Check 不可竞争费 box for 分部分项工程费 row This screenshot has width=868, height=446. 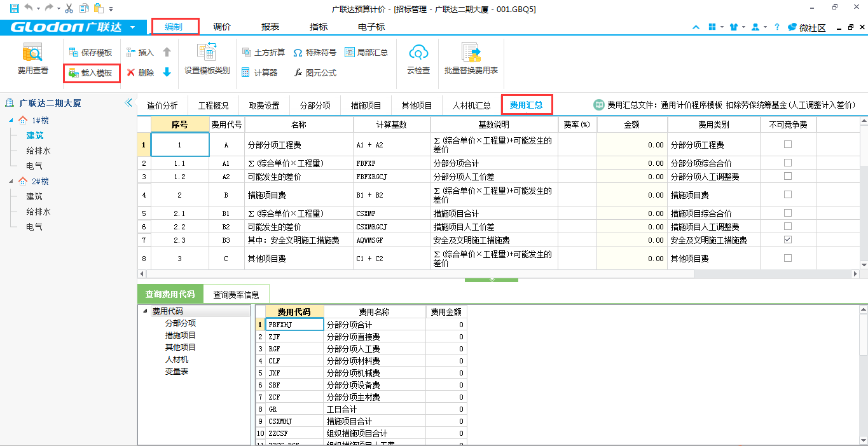788,145
